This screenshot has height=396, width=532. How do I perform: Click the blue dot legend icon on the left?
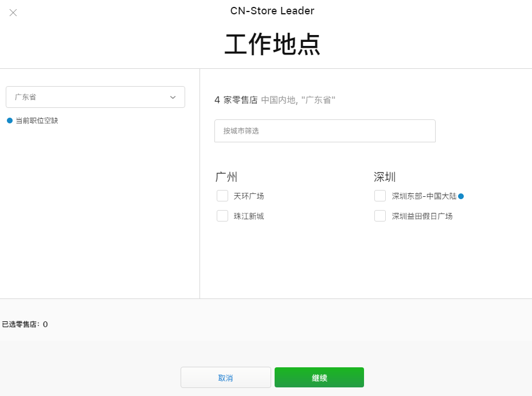[10, 121]
